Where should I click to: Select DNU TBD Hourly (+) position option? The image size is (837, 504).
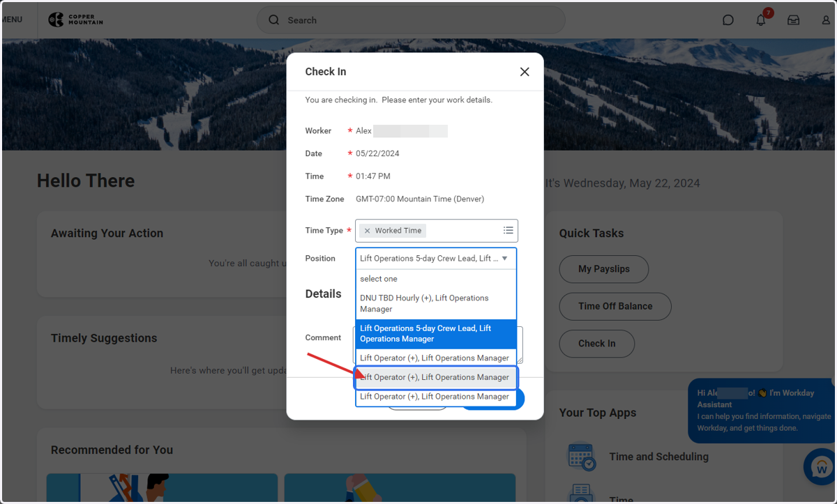tap(436, 303)
